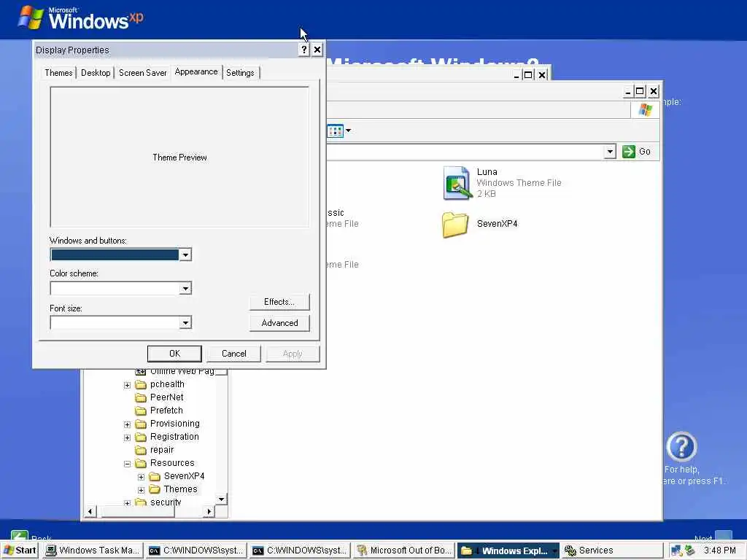
Task: Click the pchealth folder icon
Action: coord(141,384)
